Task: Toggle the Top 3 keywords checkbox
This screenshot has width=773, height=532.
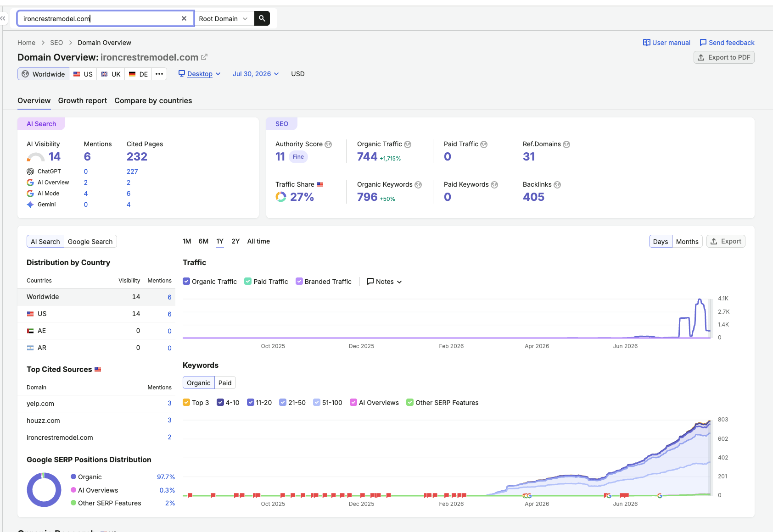Action: [186, 402]
